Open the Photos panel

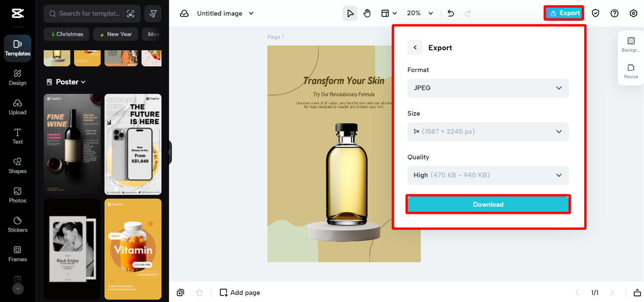click(18, 195)
